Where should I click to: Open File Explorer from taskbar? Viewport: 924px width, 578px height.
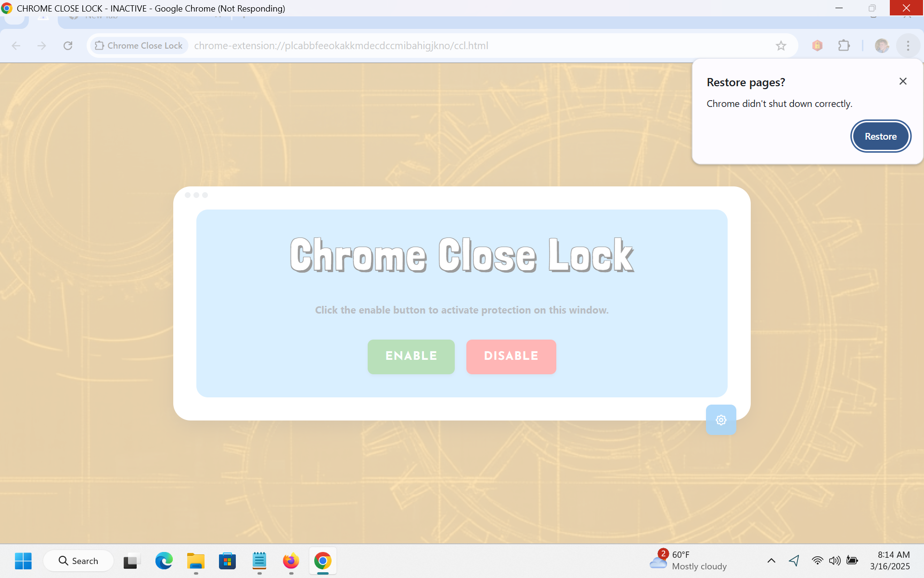pos(195,561)
